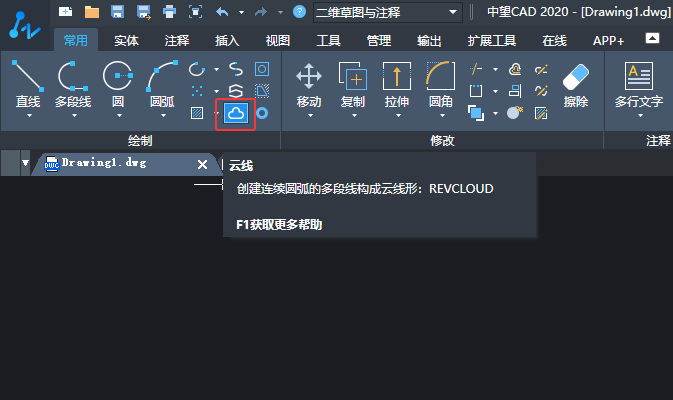Click the ZWCAD application logo menu
The width and height of the screenshot is (673, 400).
[x=24, y=25]
